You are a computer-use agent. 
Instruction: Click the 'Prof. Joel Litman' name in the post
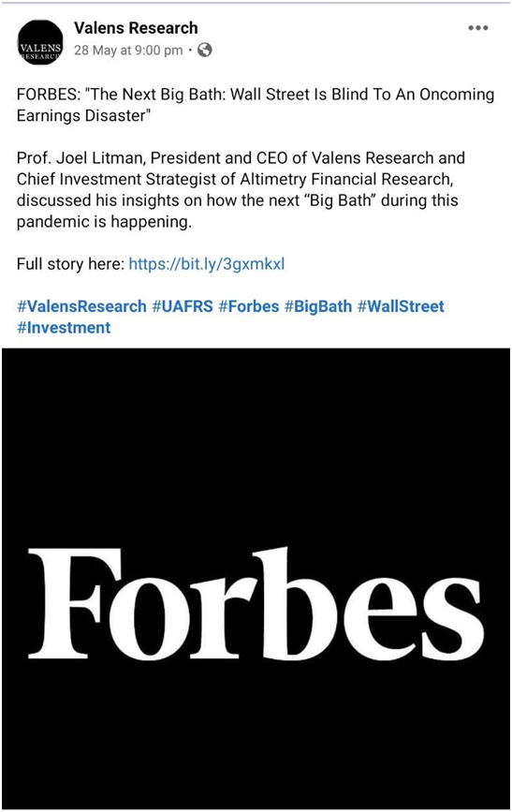point(80,158)
